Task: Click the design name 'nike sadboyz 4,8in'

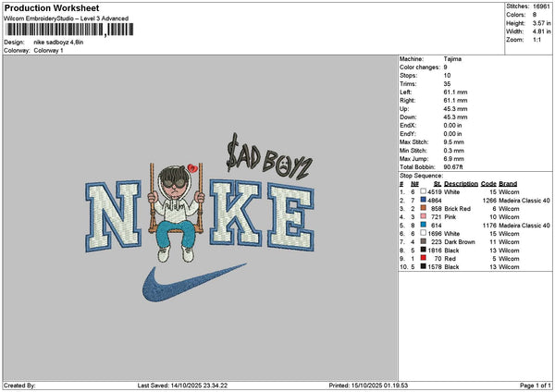Action: (x=59, y=43)
